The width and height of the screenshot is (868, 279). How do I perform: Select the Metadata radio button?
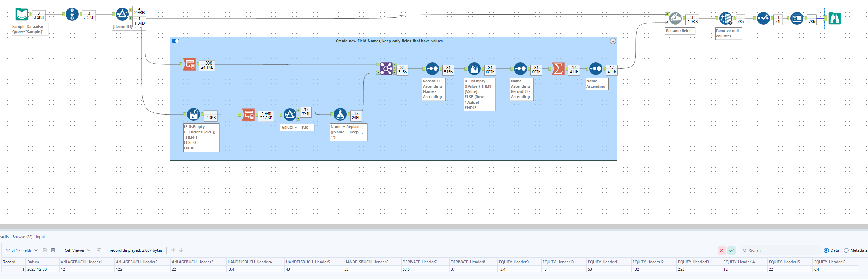click(x=846, y=250)
